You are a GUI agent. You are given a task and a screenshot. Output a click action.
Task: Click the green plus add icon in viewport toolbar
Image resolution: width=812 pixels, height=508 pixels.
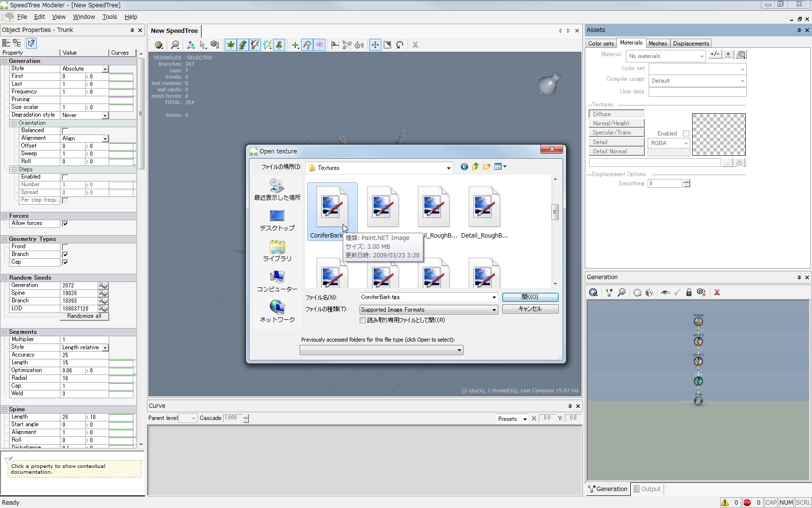tap(295, 45)
